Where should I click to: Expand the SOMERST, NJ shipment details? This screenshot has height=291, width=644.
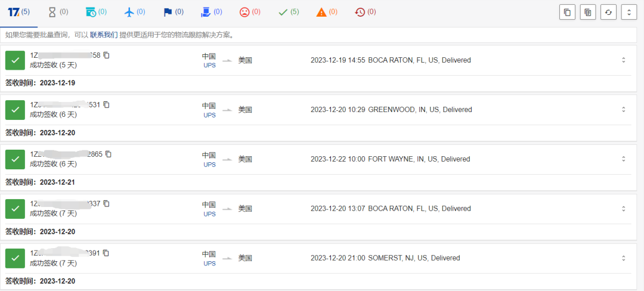pyautogui.click(x=624, y=258)
